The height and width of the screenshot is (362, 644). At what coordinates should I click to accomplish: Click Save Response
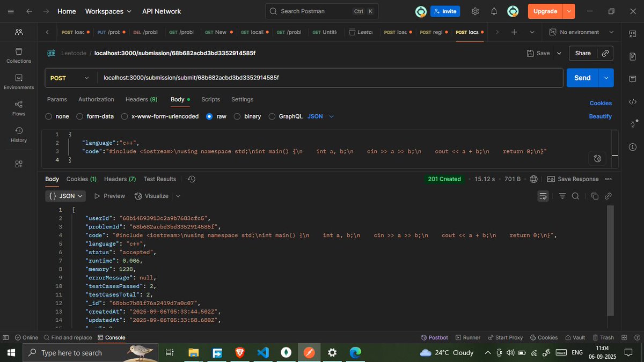tap(573, 179)
